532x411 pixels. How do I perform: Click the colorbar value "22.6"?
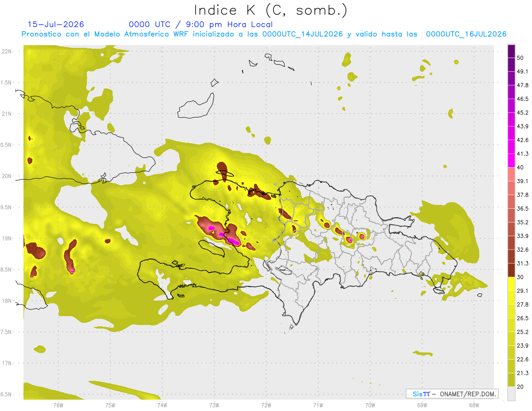523,359
